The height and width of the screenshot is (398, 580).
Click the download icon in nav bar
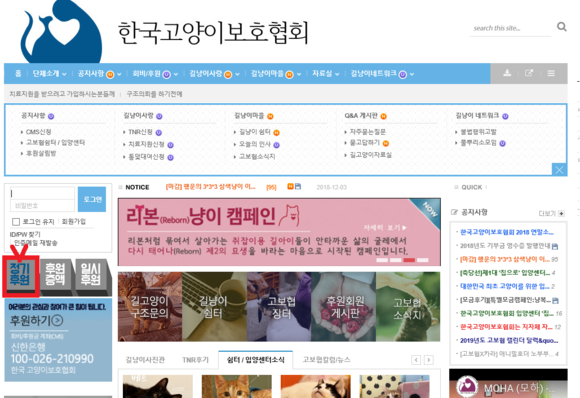[507, 73]
